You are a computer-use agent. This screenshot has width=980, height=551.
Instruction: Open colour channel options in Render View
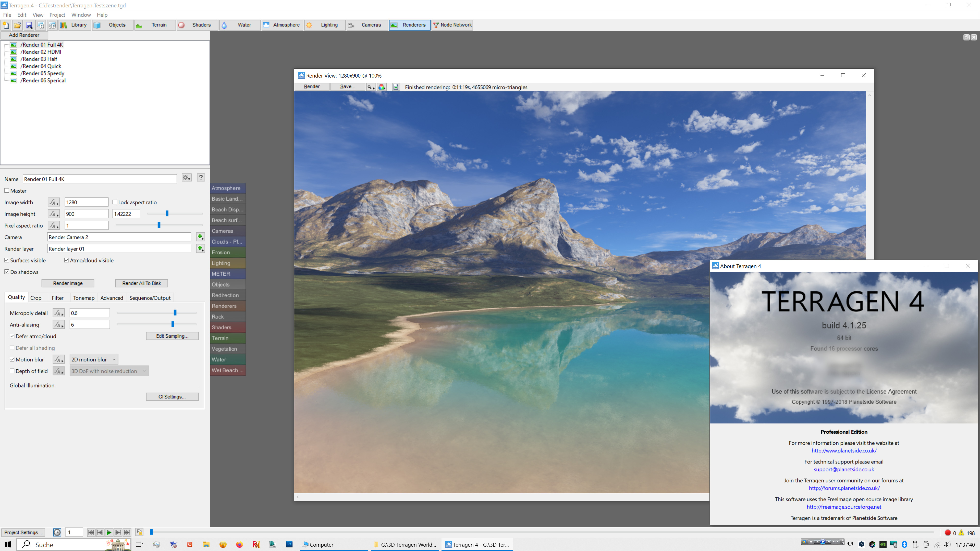click(382, 87)
